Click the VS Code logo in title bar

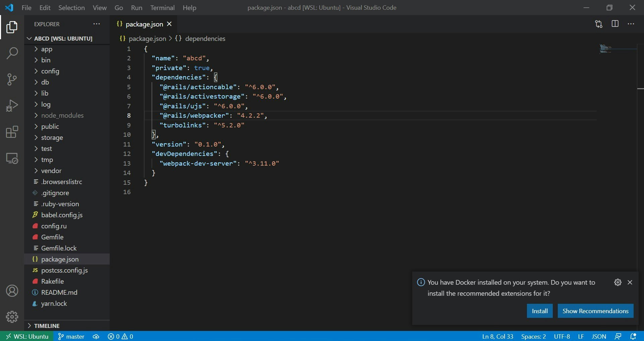point(9,7)
